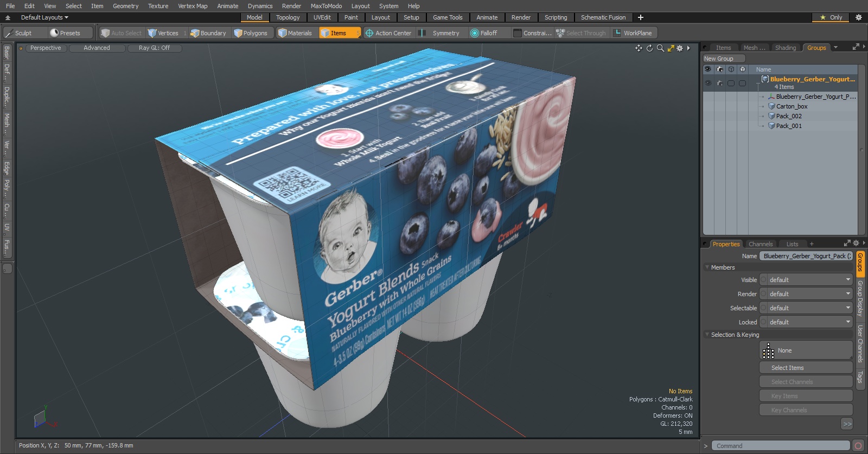Edit the group Name field
Viewport: 868px width, 454px height.
tap(806, 256)
